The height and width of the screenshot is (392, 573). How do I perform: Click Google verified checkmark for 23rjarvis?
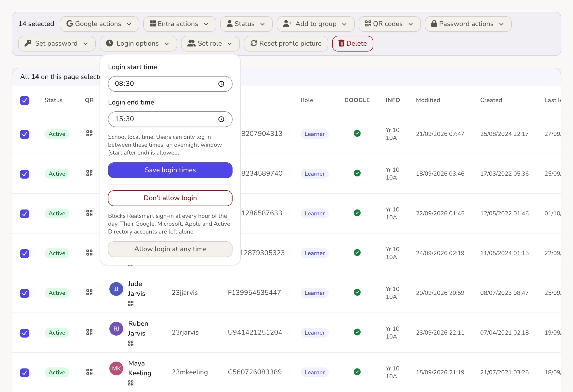(x=357, y=332)
